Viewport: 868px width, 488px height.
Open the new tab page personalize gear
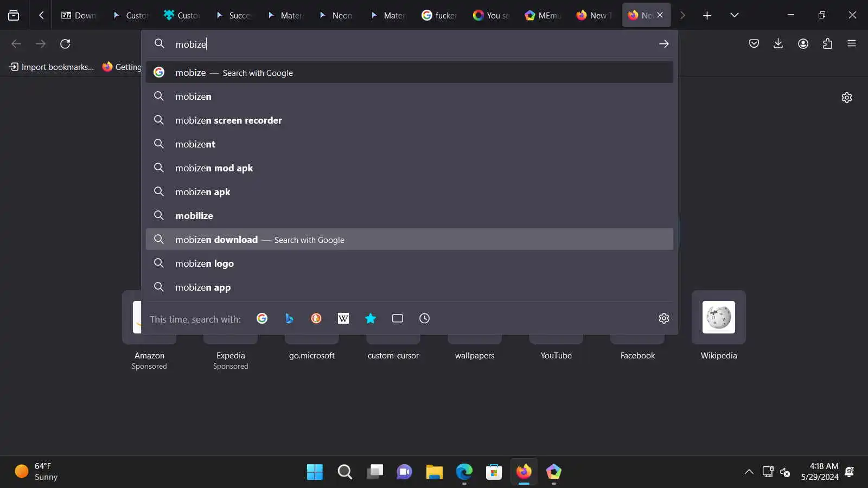tap(847, 98)
